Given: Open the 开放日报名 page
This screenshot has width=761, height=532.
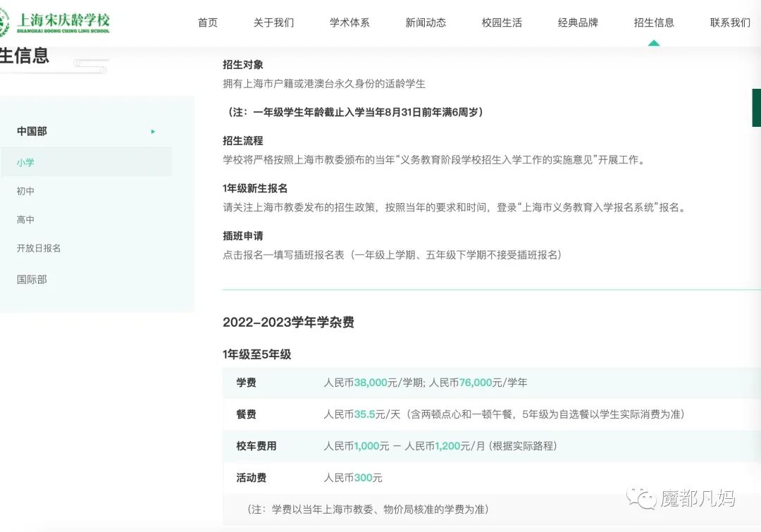Looking at the screenshot, I should click(38, 248).
